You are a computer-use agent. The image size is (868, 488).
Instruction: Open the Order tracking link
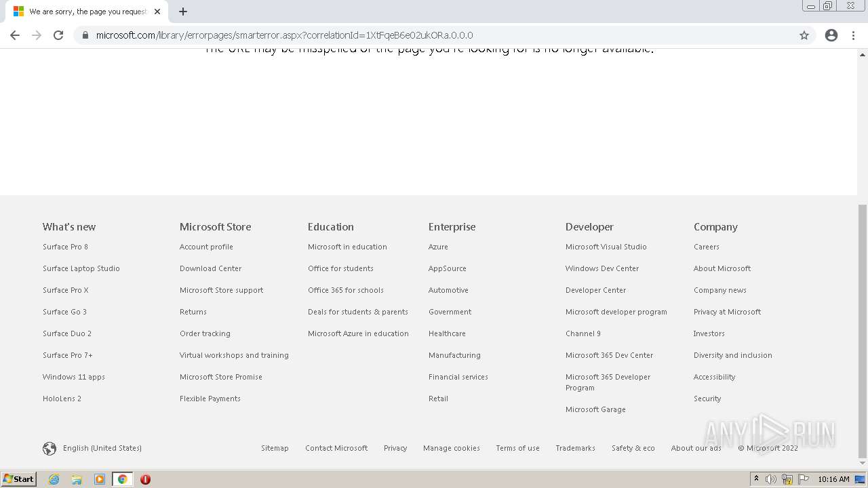coord(205,333)
